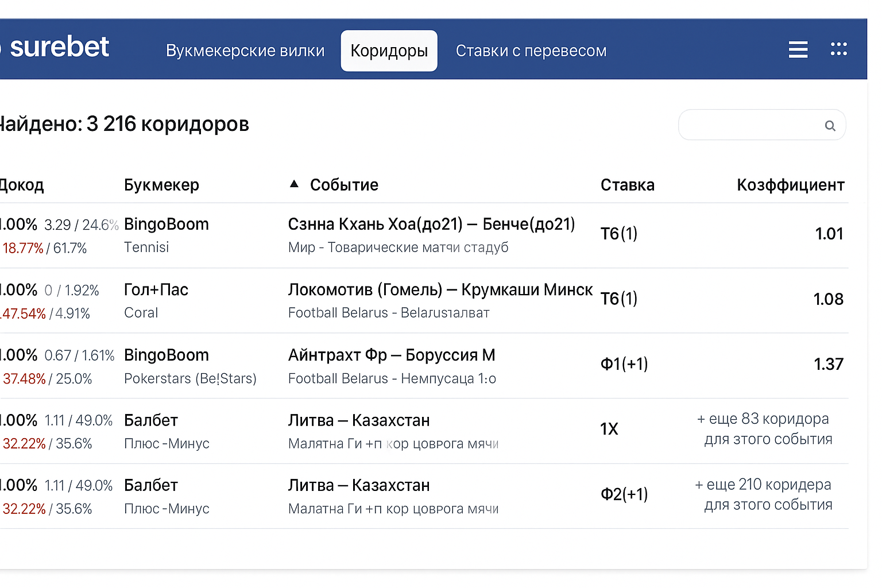Image resolution: width=882 pixels, height=588 pixels.
Task: Open еще 210 коридера link
Action: (x=764, y=494)
